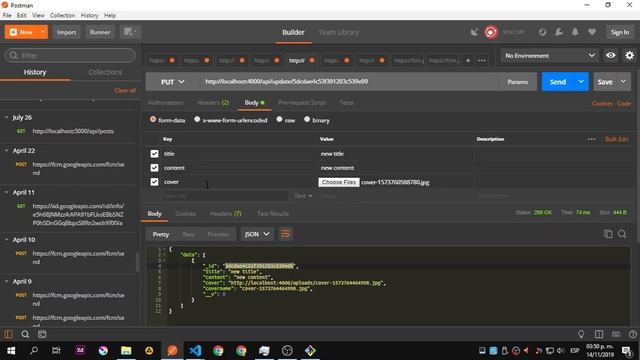Add a new request tab
This screenshot has width=640, height=360.
[x=468, y=60]
